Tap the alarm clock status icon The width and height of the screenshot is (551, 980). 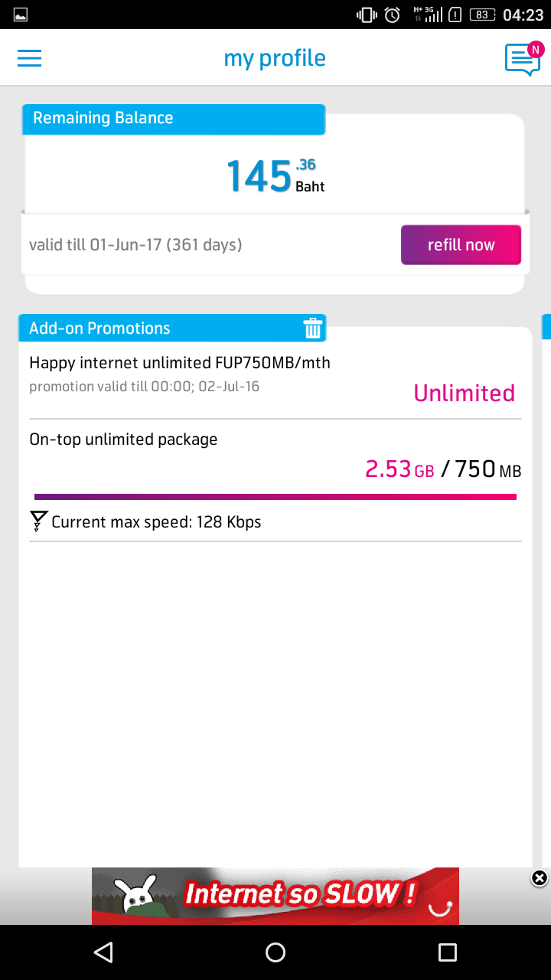(392, 15)
